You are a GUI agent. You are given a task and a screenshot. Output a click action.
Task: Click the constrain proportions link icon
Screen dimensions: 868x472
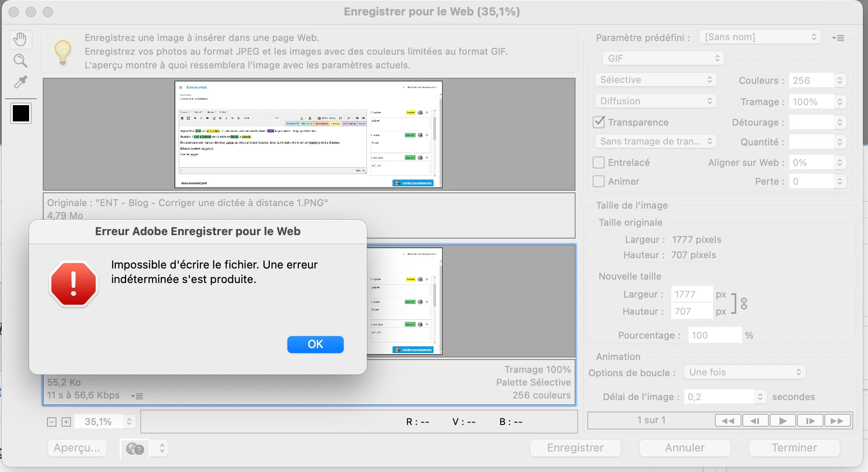[744, 304]
